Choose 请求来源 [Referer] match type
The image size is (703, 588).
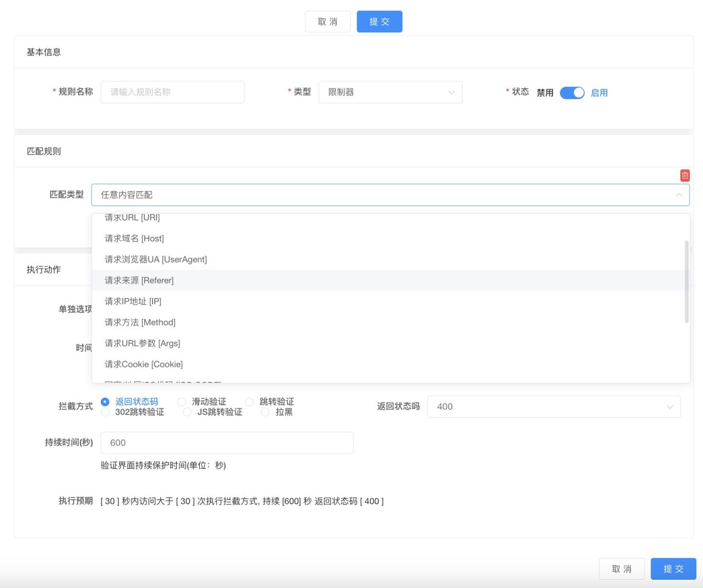tap(139, 281)
